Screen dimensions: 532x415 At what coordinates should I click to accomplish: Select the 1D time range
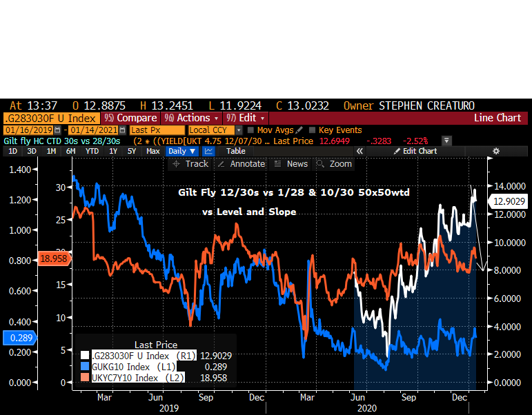tap(12, 151)
